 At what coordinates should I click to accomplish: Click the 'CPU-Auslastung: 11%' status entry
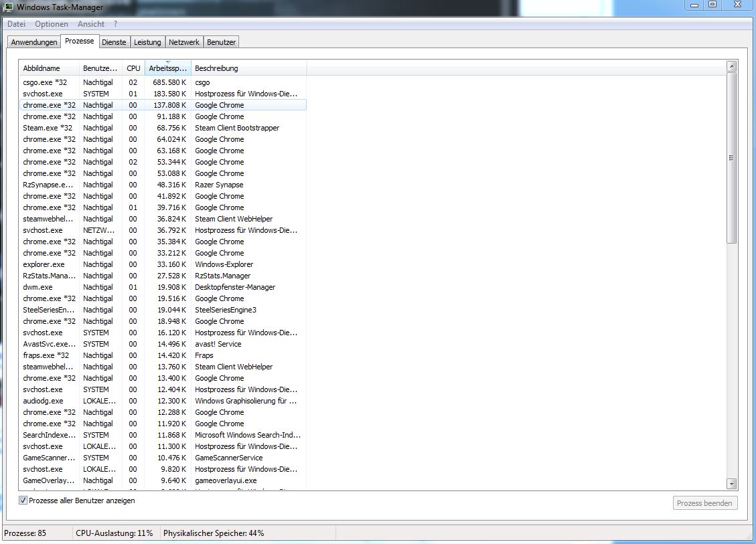click(x=115, y=533)
